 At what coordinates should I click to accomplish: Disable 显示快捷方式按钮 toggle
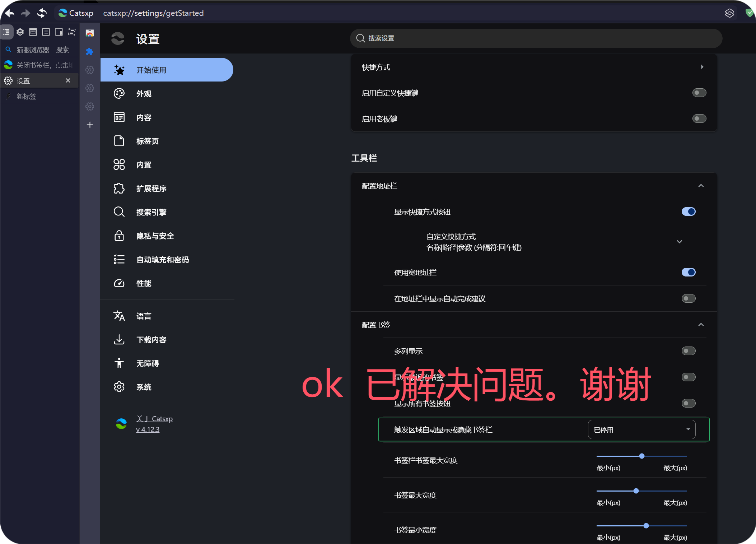[688, 212]
